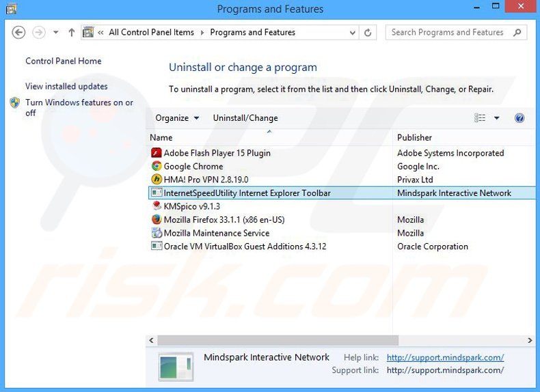Click the Oracle VM VirtualBox icon

click(x=157, y=246)
